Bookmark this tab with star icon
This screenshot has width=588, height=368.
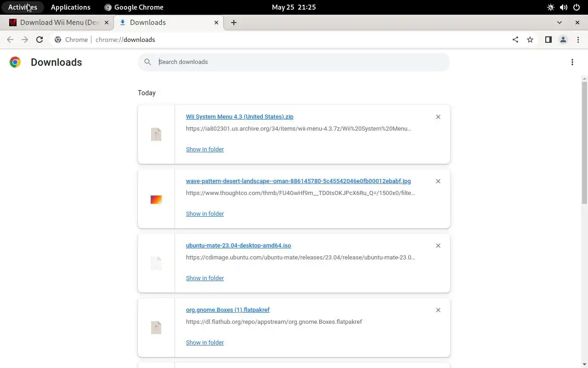click(530, 40)
